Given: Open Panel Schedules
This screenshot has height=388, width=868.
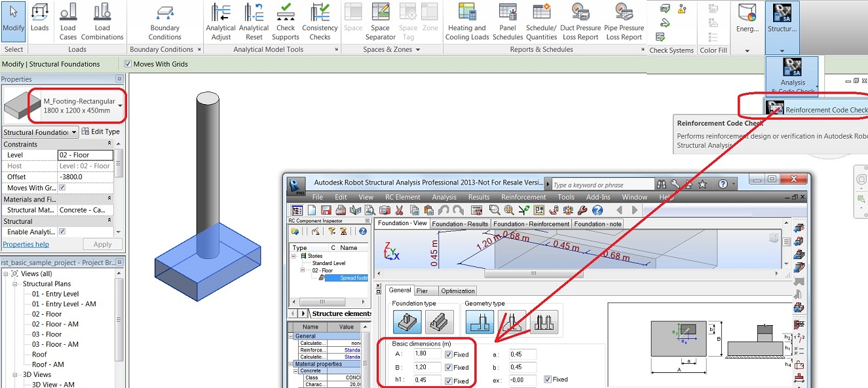Looking at the screenshot, I should click(x=508, y=22).
